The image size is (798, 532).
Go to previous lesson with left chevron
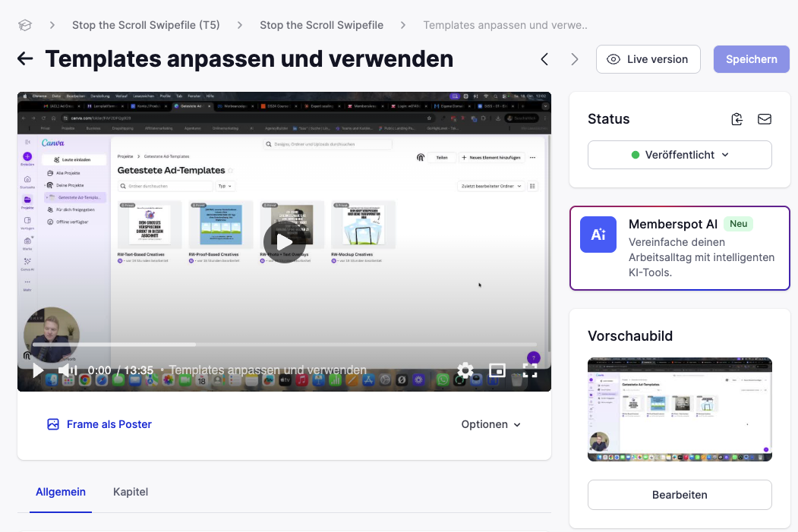pyautogui.click(x=544, y=59)
